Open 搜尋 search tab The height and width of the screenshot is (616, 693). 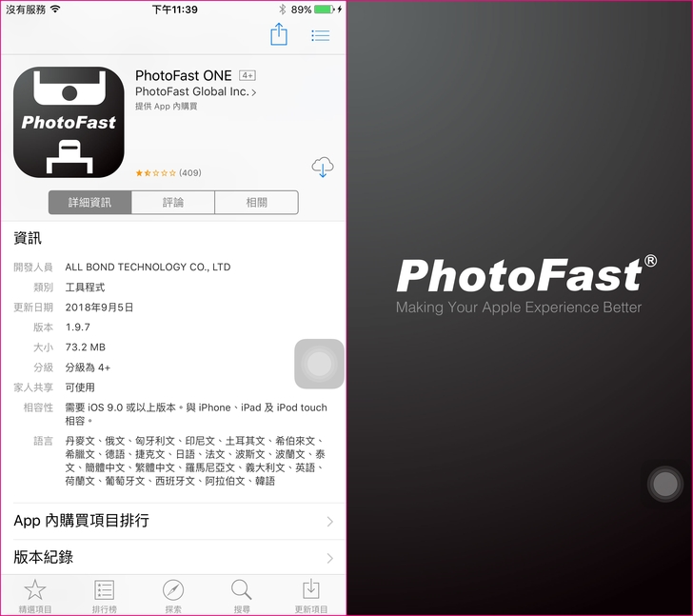click(x=242, y=595)
